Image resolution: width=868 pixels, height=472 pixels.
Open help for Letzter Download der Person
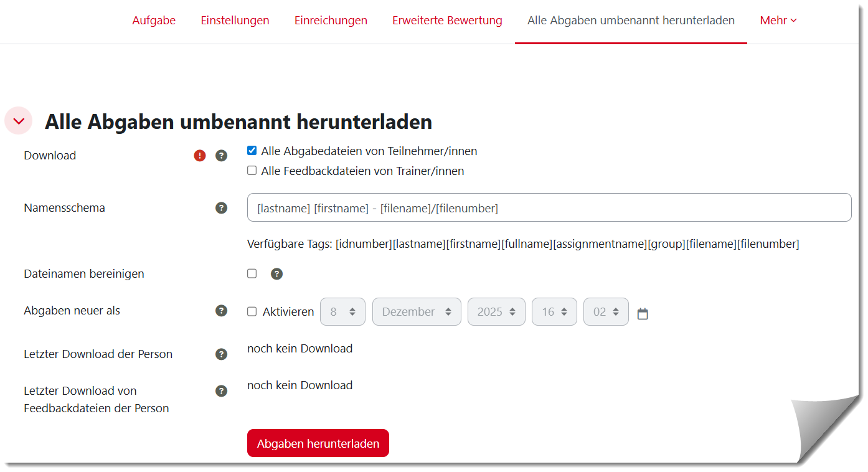coord(221,354)
